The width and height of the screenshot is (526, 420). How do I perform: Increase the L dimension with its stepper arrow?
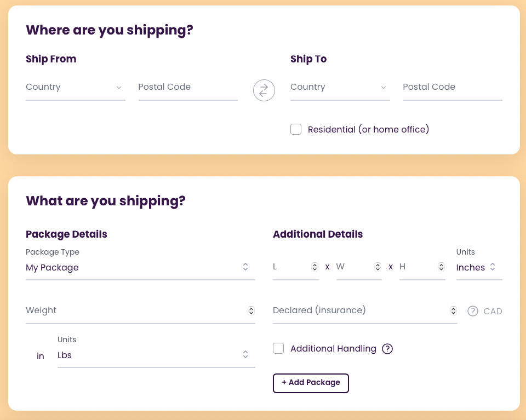coord(315,265)
